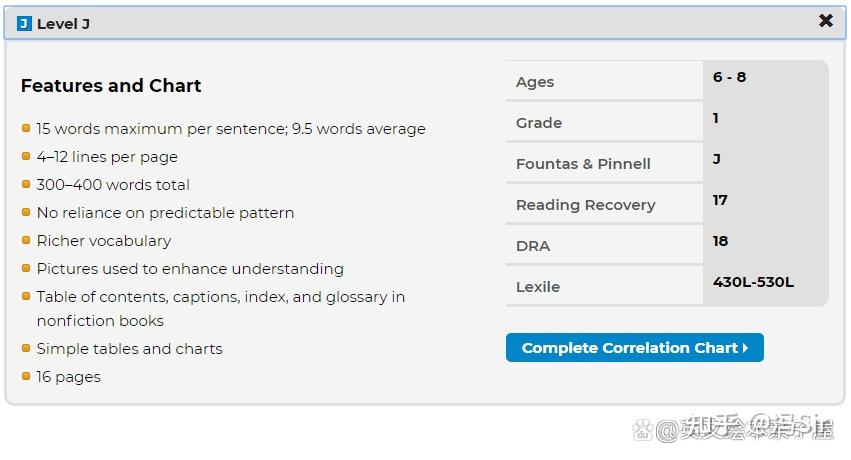
Task: Click the bullet beside 300–400 words total
Action: click(x=26, y=184)
